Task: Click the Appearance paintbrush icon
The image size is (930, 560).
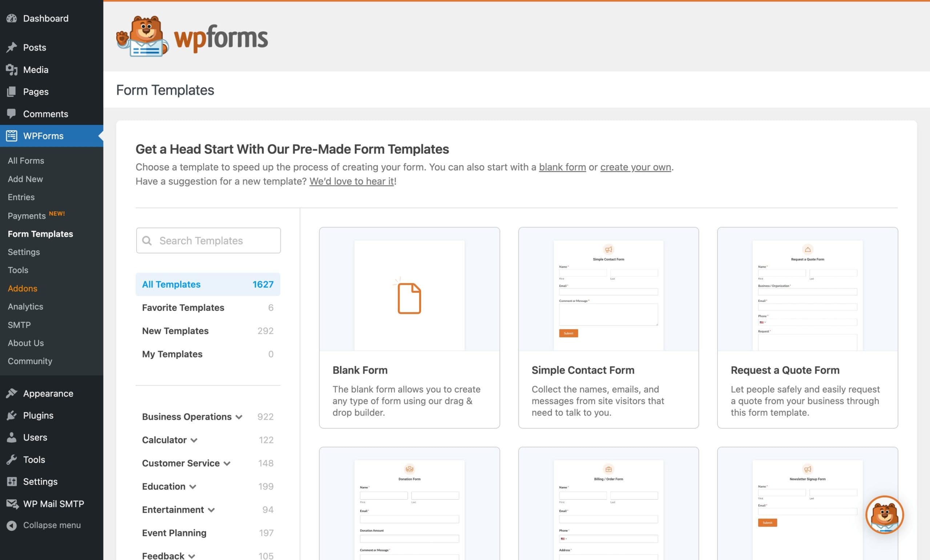Action: 12,393
